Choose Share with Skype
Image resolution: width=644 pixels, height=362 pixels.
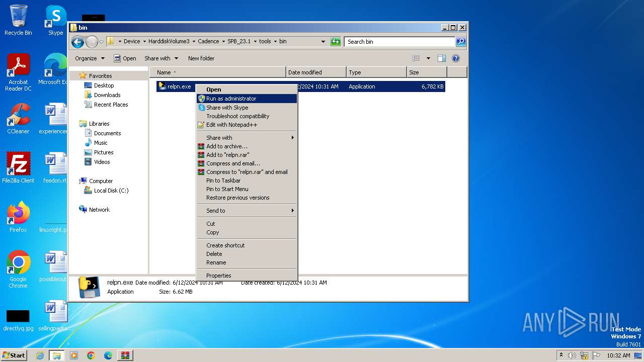point(247,108)
